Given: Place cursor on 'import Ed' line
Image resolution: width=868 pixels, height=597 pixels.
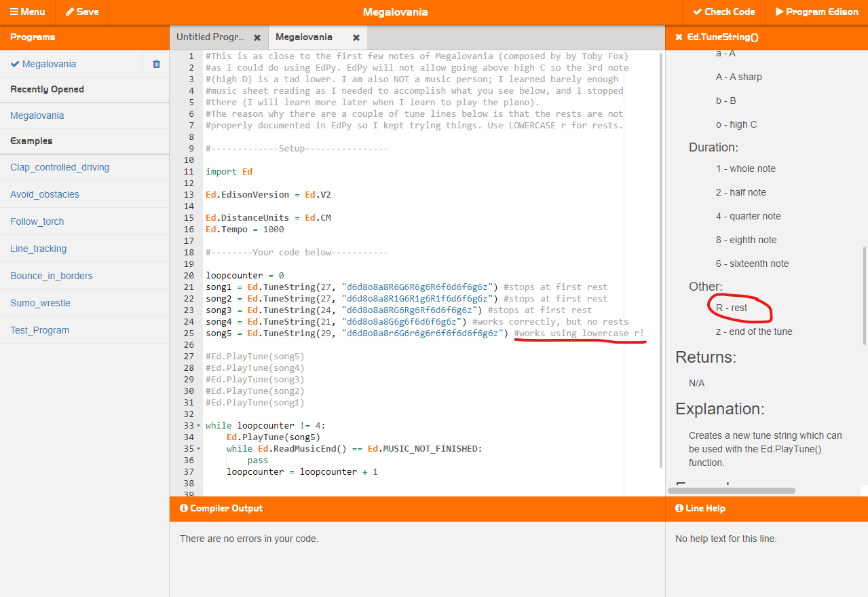Looking at the screenshot, I should pos(229,172).
